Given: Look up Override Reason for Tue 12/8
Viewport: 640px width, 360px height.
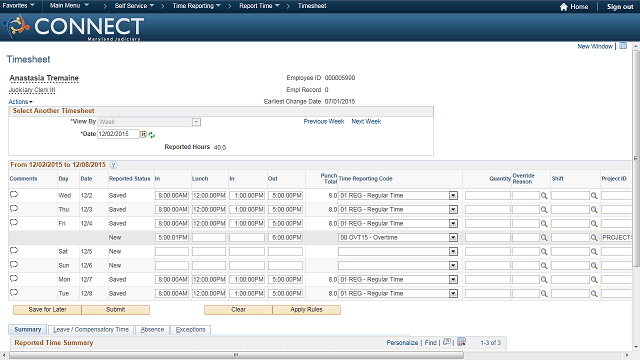Looking at the screenshot, I should pyautogui.click(x=544, y=293).
